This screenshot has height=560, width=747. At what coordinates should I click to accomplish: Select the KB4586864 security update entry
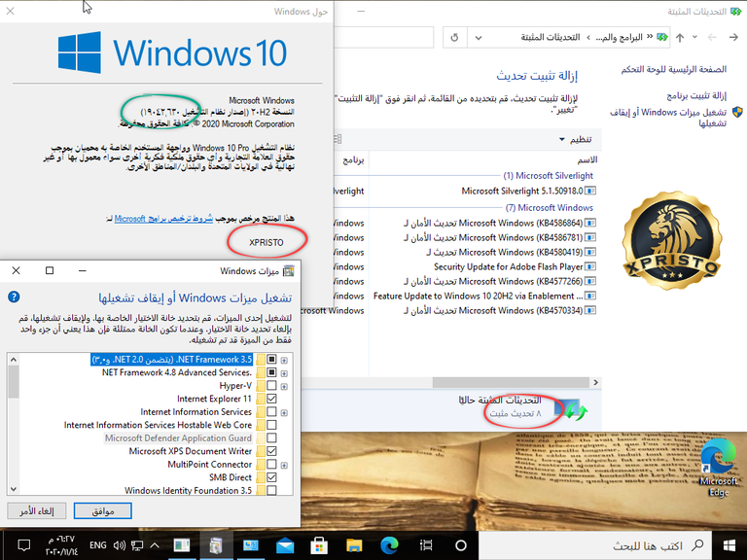500,223
